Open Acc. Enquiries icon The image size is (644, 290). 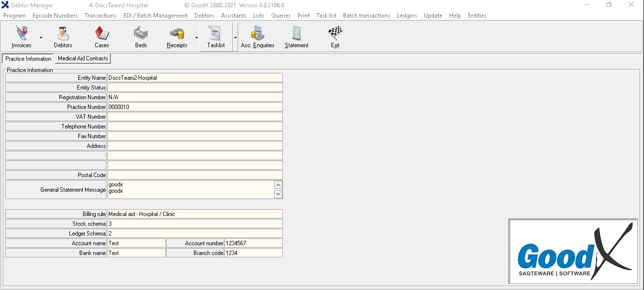[258, 37]
